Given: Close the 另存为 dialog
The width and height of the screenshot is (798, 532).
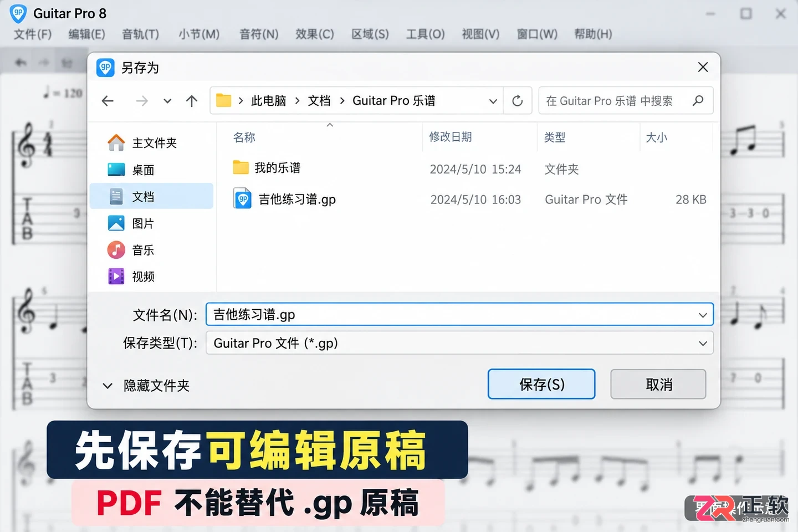Looking at the screenshot, I should pyautogui.click(x=703, y=67).
